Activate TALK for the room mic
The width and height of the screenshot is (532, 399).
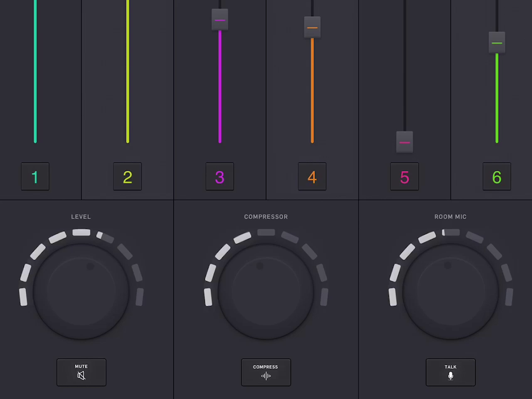[x=451, y=372]
